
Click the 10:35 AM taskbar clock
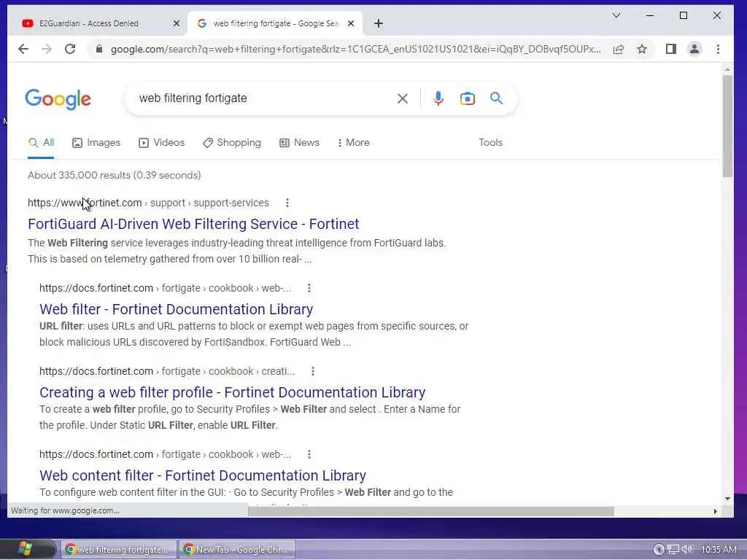pos(719,550)
